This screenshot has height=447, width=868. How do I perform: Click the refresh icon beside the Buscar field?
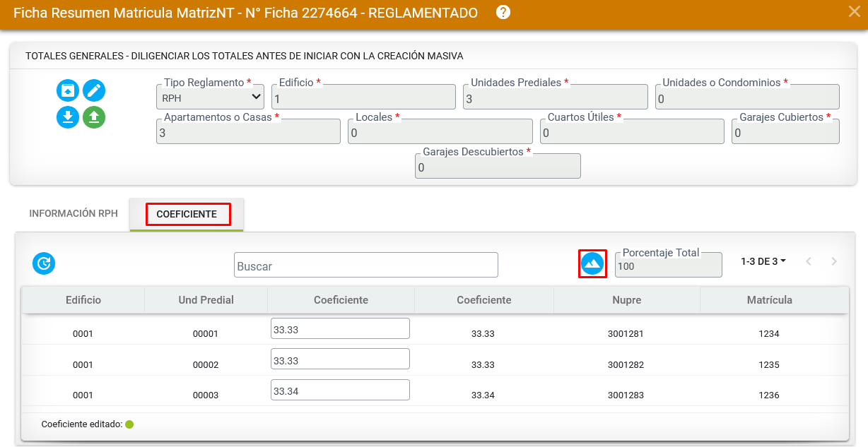pos(44,263)
